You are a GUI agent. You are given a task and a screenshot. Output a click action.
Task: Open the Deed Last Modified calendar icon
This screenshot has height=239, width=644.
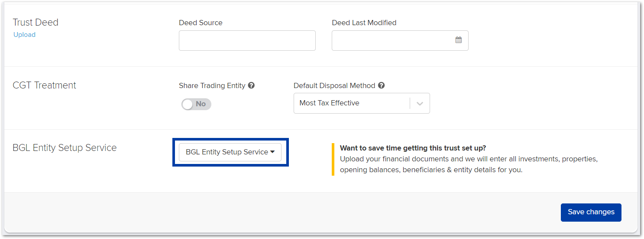459,40
